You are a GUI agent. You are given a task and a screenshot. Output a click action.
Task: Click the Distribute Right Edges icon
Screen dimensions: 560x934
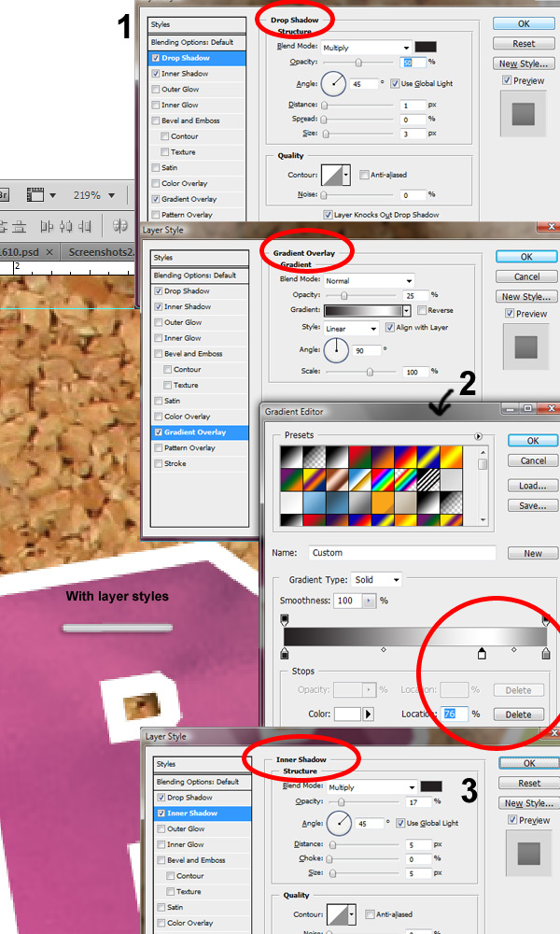click(85, 226)
